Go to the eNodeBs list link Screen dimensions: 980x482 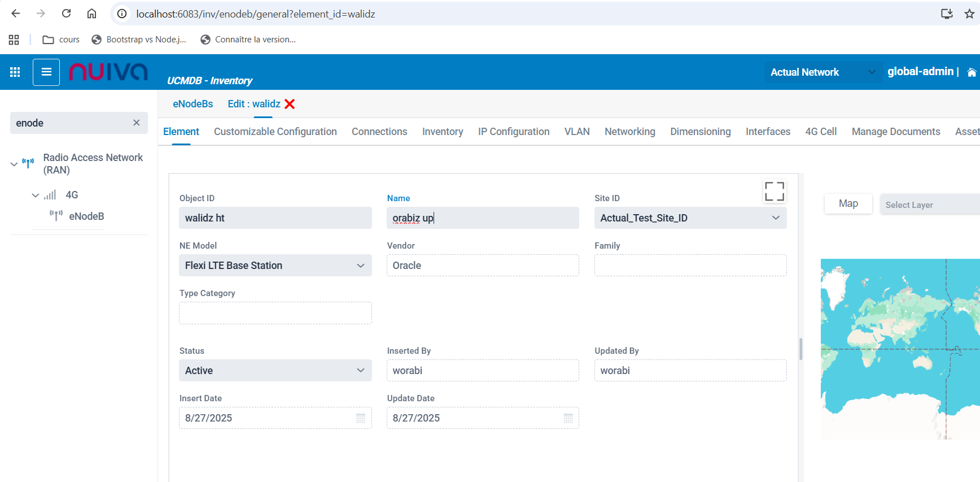(x=193, y=104)
